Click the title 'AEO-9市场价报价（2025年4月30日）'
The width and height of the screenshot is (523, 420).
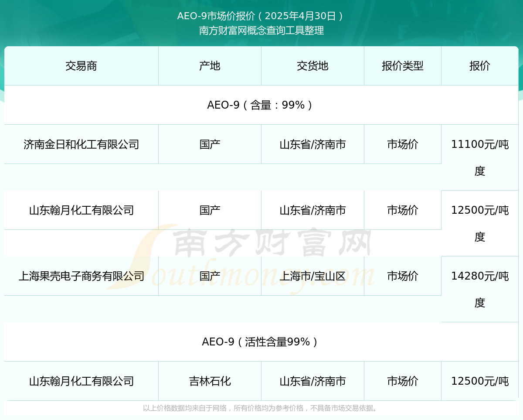(x=261, y=16)
